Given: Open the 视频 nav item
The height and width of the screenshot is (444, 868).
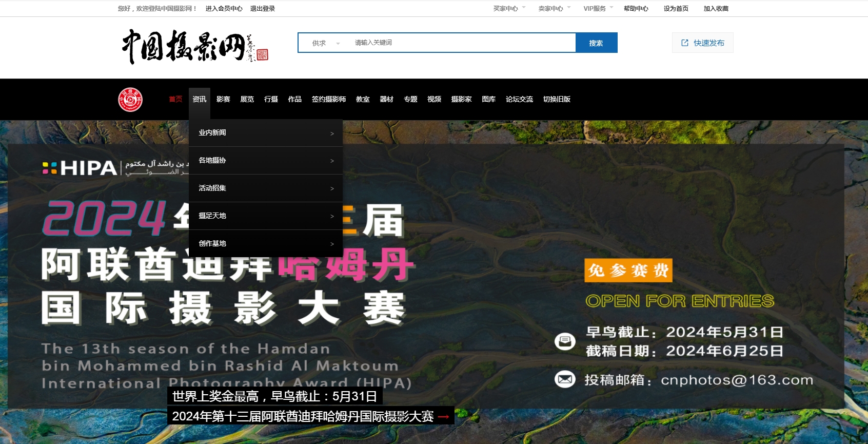Looking at the screenshot, I should point(435,100).
